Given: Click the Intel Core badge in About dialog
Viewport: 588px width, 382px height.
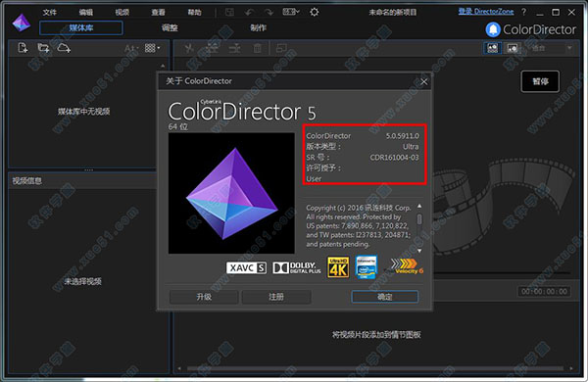Looking at the screenshot, I should point(367,267).
